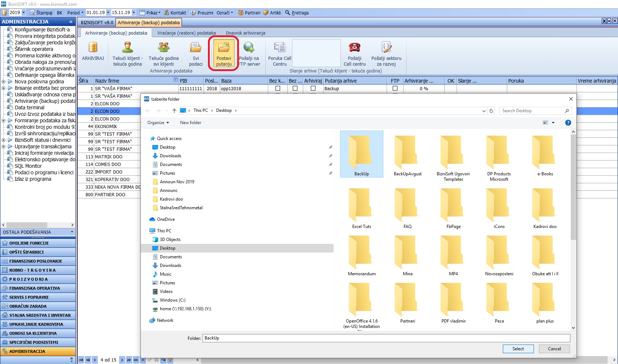Click the help question mark icon

click(x=568, y=123)
